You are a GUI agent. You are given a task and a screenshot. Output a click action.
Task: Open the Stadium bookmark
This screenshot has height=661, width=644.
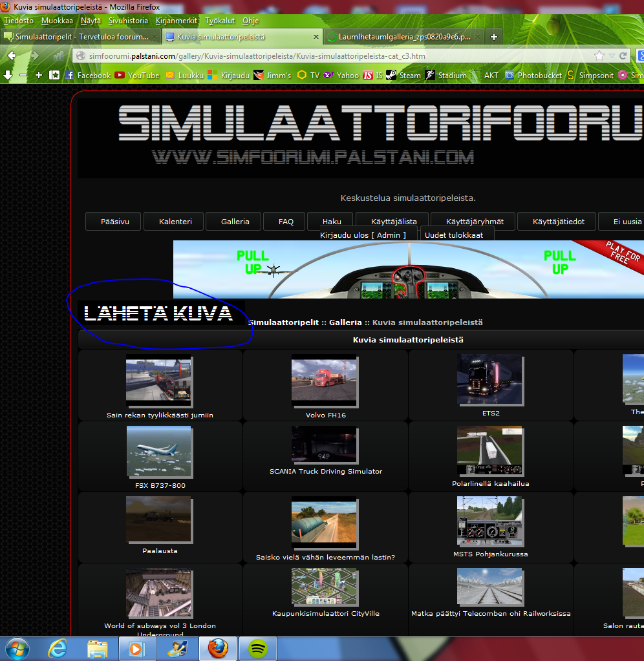pyautogui.click(x=446, y=75)
